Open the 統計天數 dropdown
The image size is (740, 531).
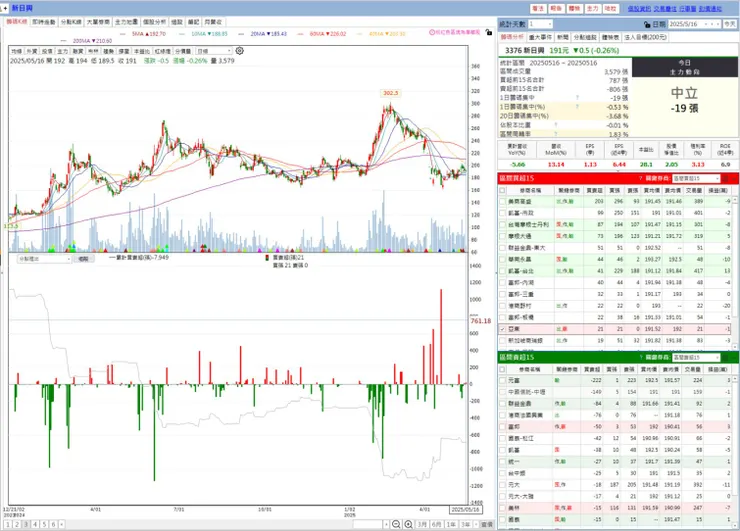[x=540, y=24]
